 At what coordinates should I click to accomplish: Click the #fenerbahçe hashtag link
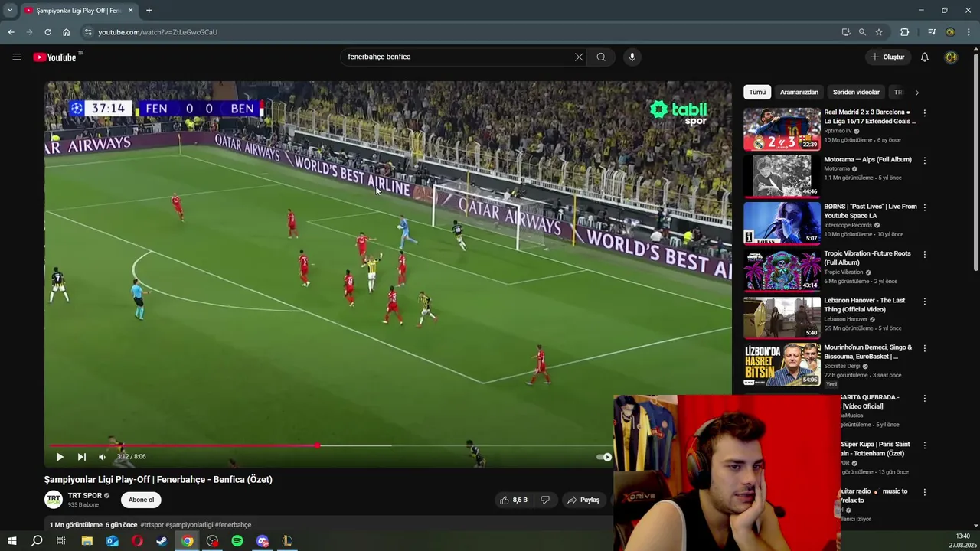click(233, 525)
